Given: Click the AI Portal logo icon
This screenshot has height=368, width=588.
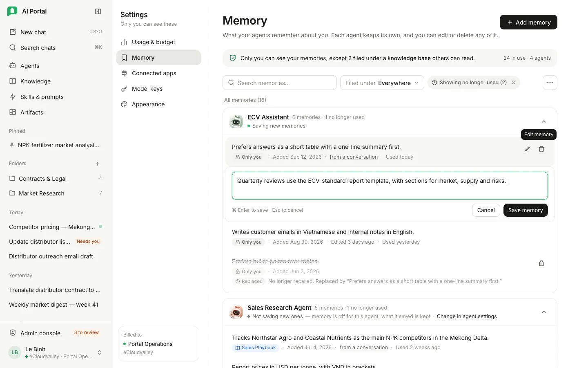Looking at the screenshot, I should 12,11.
